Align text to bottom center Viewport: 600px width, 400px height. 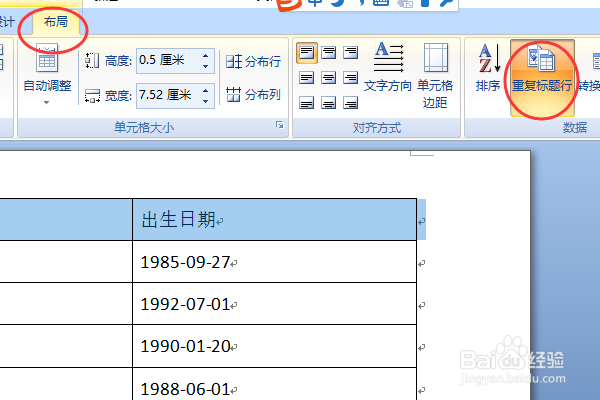329,103
